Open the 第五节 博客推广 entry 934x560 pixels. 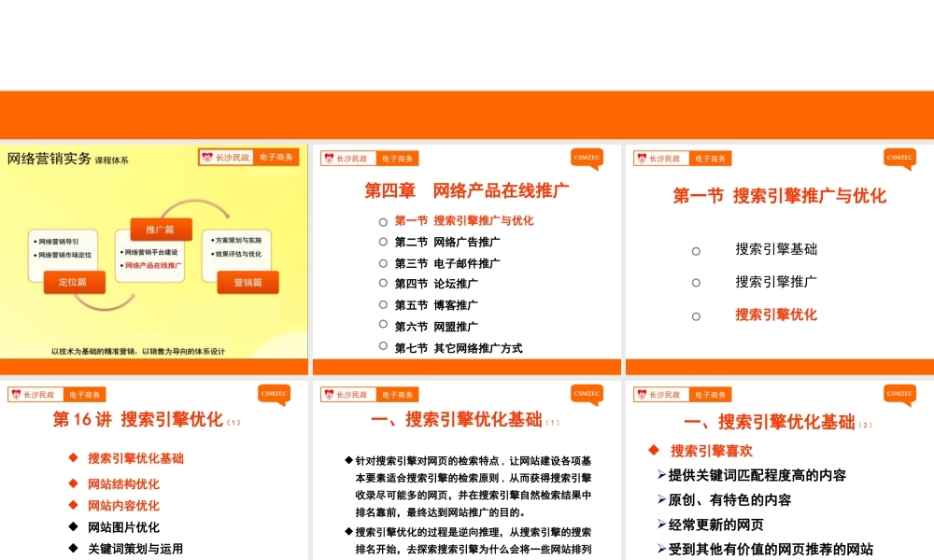436,305
